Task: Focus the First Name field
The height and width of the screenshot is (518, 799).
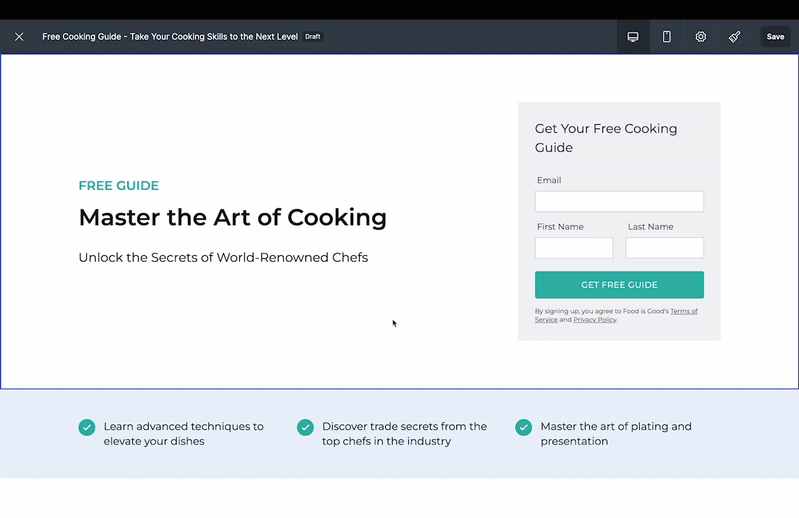Action: coord(574,248)
